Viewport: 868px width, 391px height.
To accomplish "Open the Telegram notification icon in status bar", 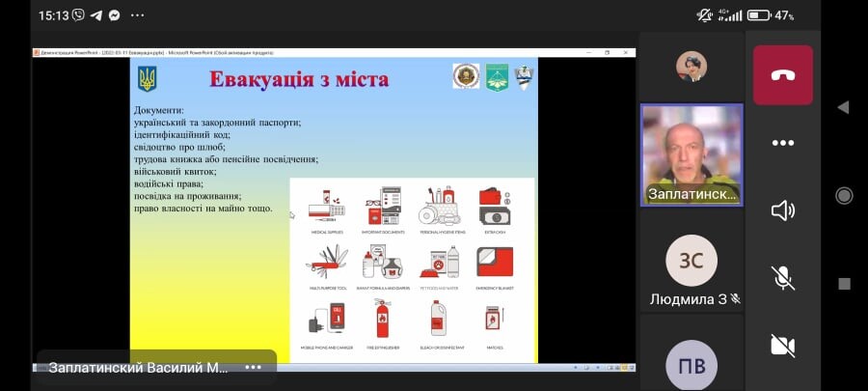I will [95, 15].
